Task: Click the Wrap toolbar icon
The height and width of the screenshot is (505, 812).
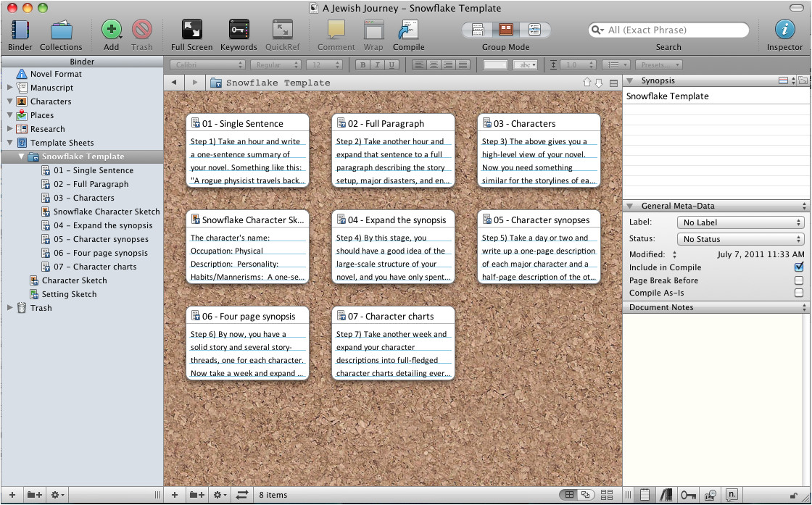Action: (x=373, y=30)
